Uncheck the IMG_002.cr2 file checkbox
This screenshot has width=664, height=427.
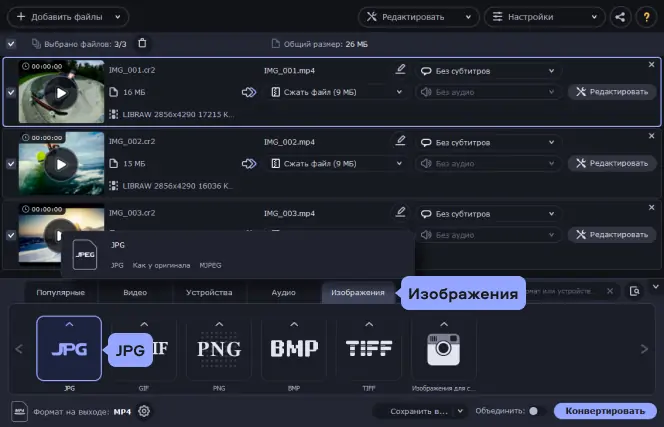(x=11, y=163)
